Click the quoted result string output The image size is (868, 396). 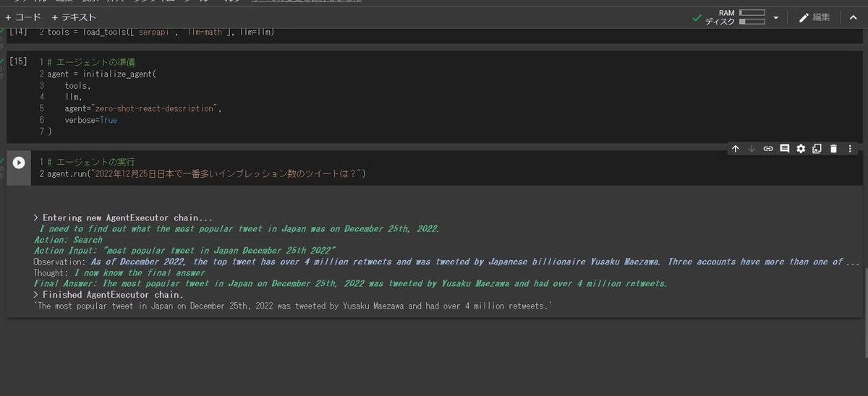(293, 306)
